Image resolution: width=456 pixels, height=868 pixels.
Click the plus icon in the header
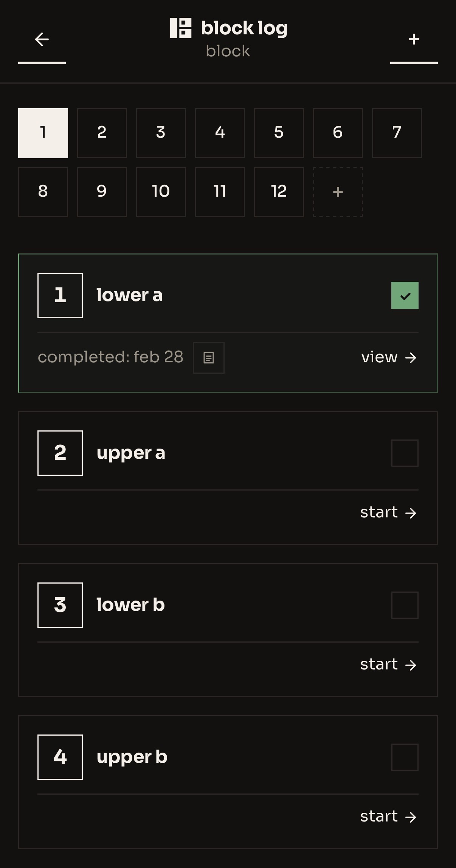[x=414, y=39]
